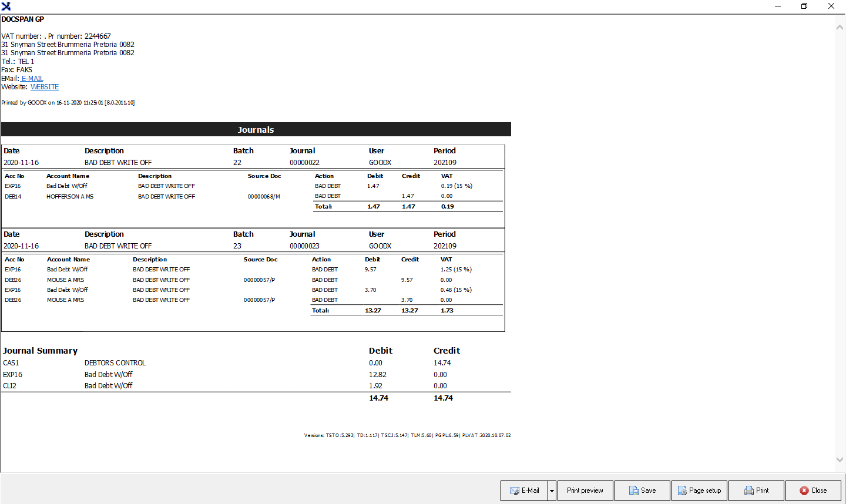Select the Pr number 2244667 line
This screenshot has height=504, width=846.
[56, 36]
